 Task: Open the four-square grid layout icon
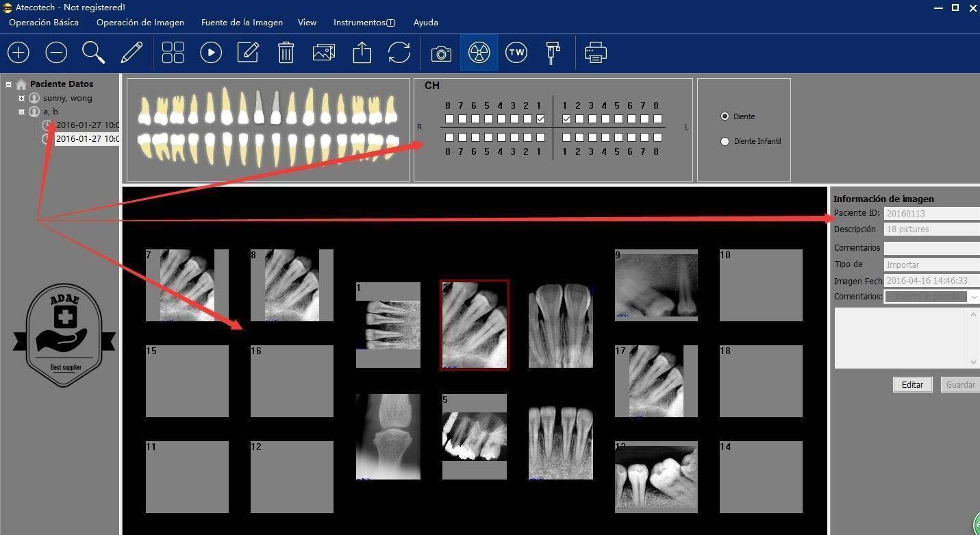(x=173, y=53)
